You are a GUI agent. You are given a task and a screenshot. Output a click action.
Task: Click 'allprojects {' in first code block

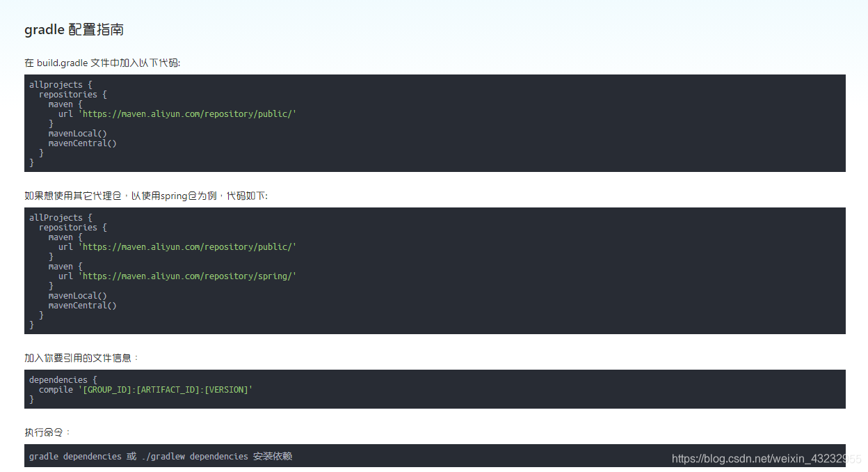coord(61,85)
